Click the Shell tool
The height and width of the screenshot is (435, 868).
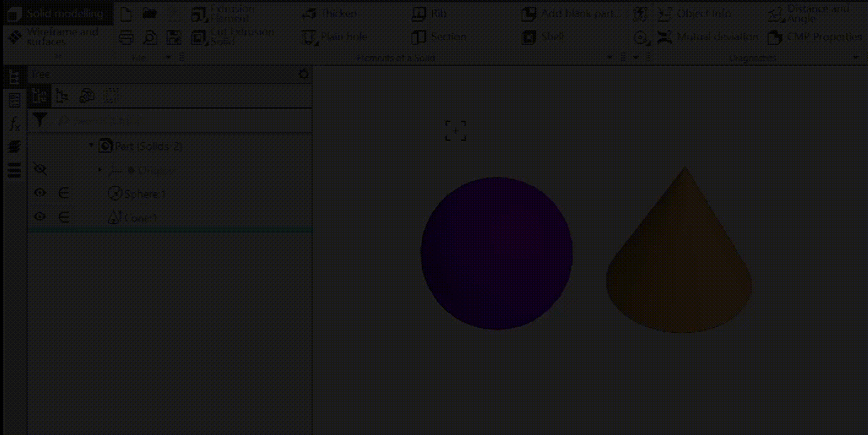click(543, 37)
